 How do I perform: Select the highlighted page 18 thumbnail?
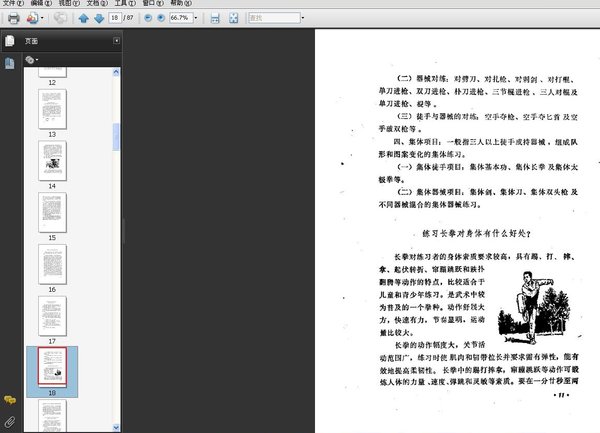pyautogui.click(x=52, y=367)
